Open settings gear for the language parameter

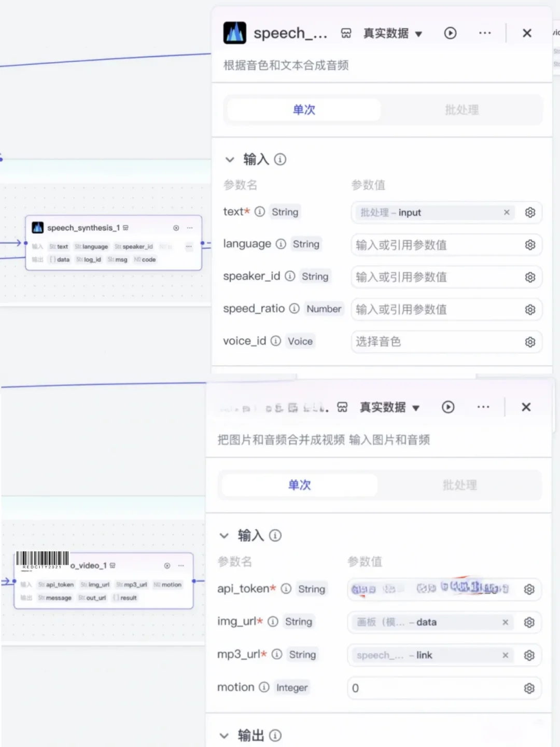(x=530, y=245)
